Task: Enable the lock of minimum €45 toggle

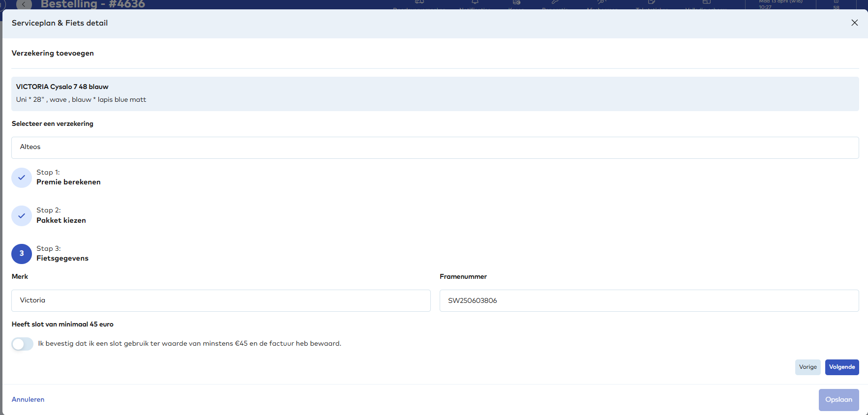Action: tap(23, 344)
